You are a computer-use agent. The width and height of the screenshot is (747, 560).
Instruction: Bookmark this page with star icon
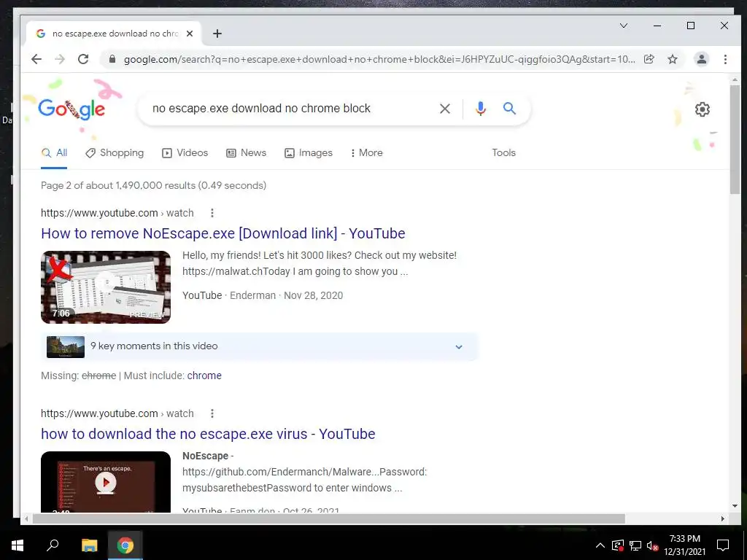[x=672, y=59]
